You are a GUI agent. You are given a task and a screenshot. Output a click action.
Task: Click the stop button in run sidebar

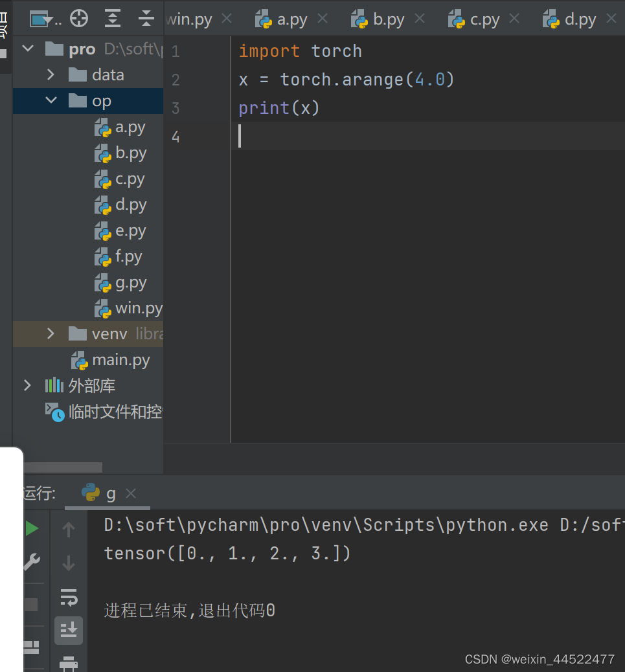point(31,604)
